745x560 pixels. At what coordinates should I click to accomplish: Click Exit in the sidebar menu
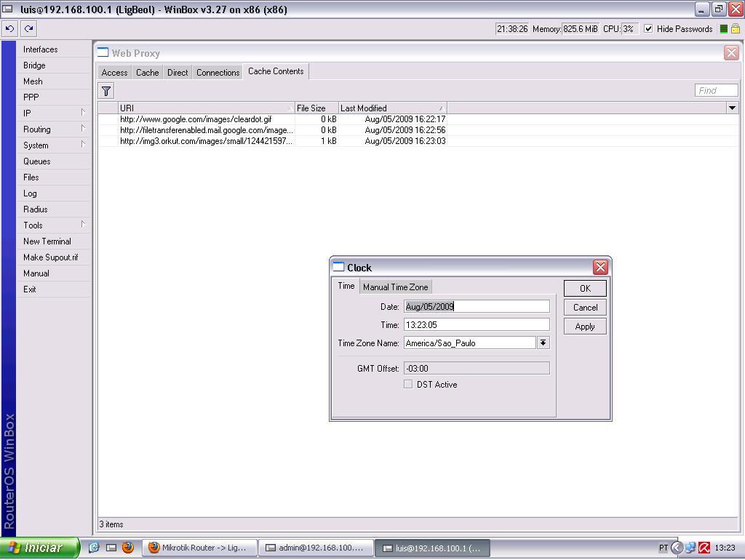coord(53,289)
